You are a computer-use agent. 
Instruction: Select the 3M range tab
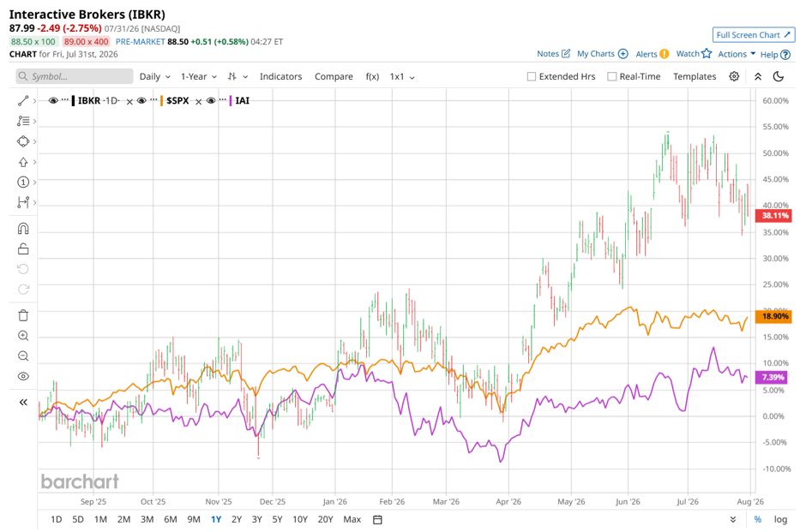(147, 519)
